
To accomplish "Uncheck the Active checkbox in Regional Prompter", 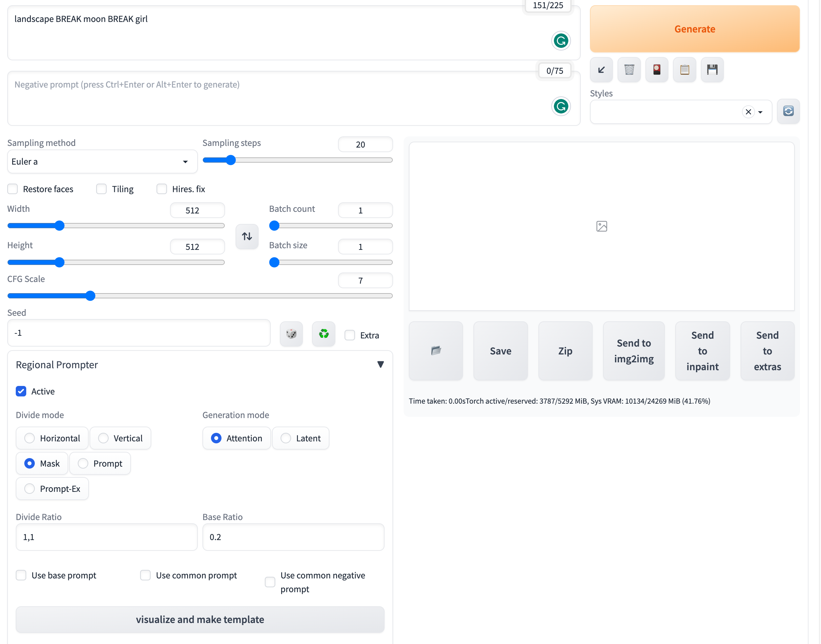I will click(x=21, y=392).
